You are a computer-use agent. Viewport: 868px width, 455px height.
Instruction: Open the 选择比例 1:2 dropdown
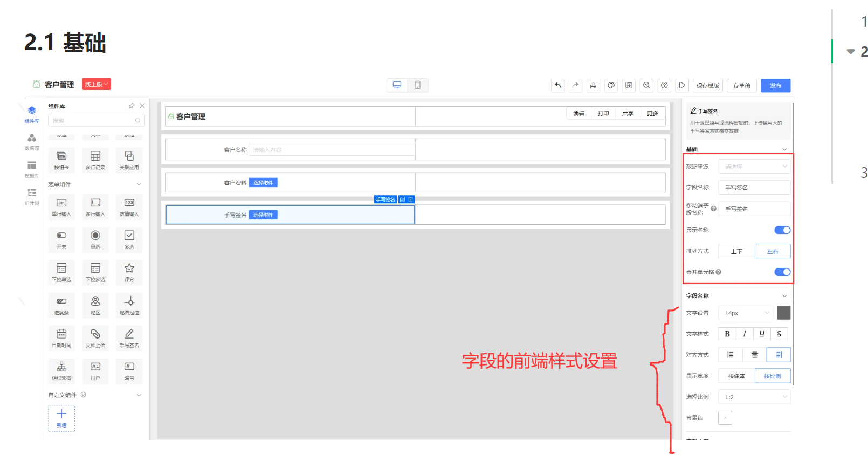click(x=754, y=397)
